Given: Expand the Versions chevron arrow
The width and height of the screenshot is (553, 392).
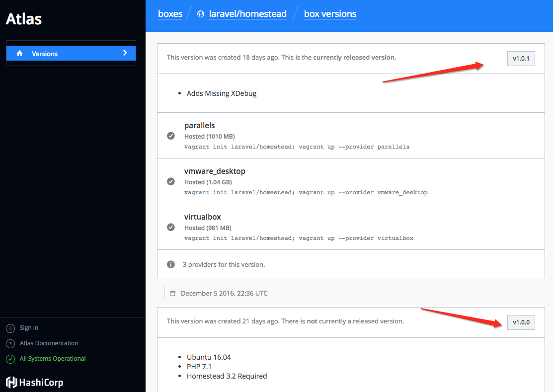Looking at the screenshot, I should (x=125, y=53).
